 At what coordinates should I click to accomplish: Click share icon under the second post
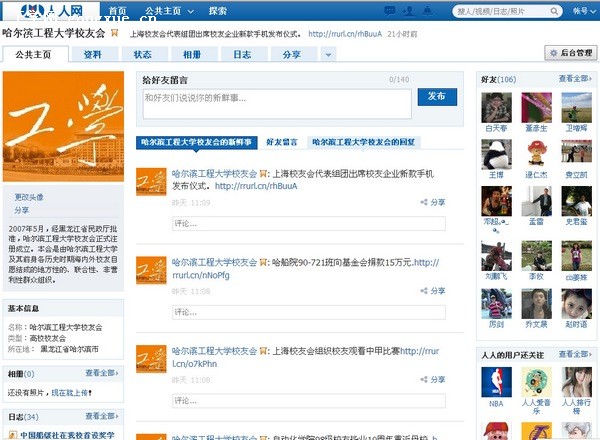click(433, 292)
